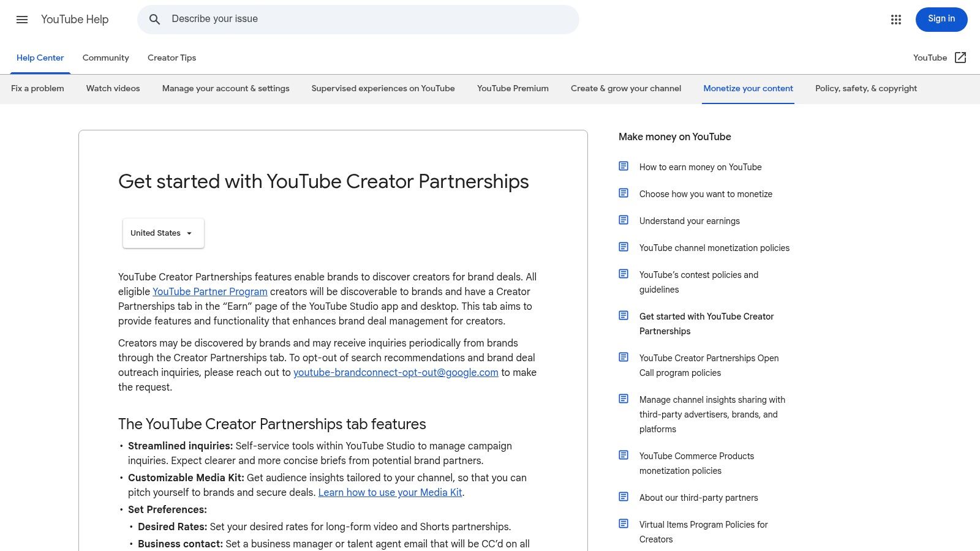Select Fix a problem category
This screenshot has height=551, width=980.
click(x=37, y=88)
